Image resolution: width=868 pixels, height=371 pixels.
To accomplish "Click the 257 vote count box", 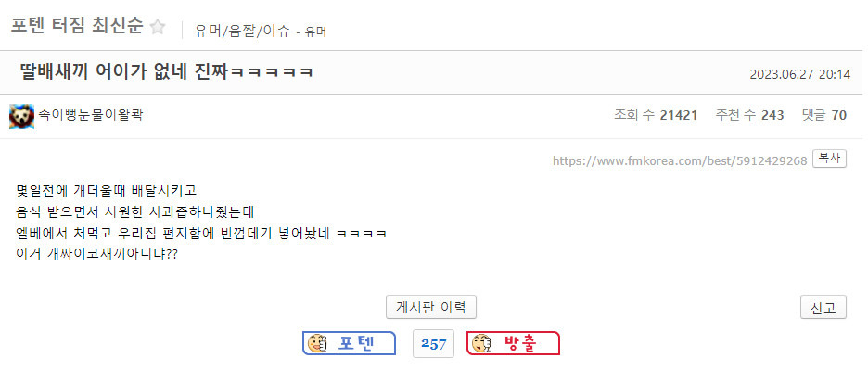I will click(x=433, y=343).
